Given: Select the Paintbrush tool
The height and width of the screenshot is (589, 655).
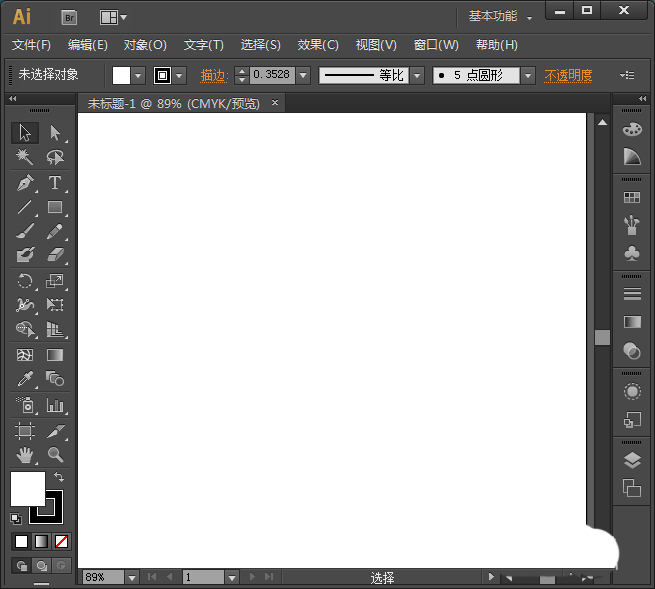Looking at the screenshot, I should [25, 231].
